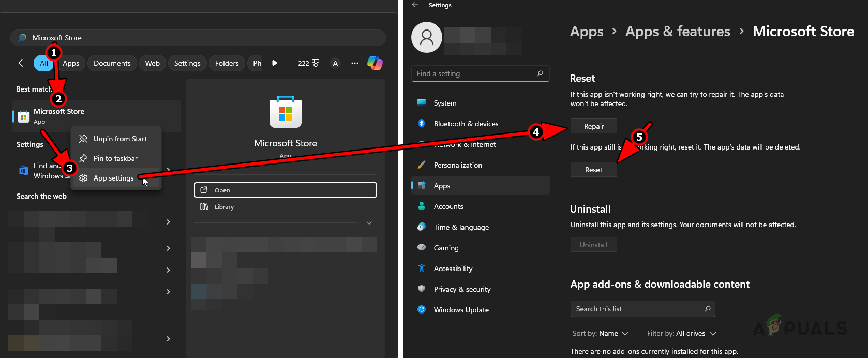
Task: Open the rewards points 222 trophy
Action: [x=309, y=63]
